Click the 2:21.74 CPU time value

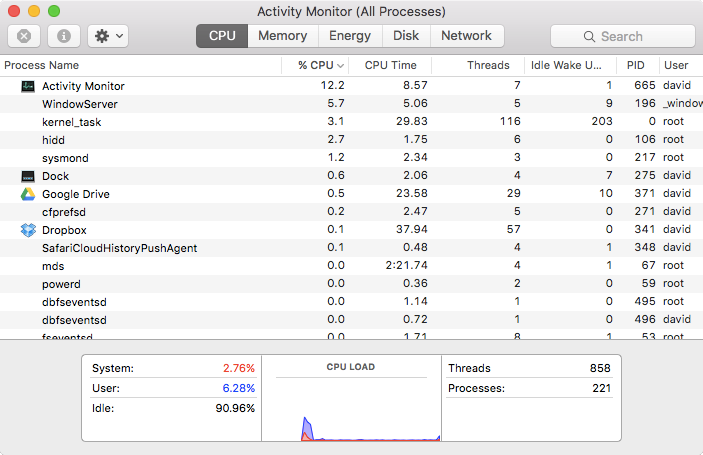pyautogui.click(x=407, y=265)
